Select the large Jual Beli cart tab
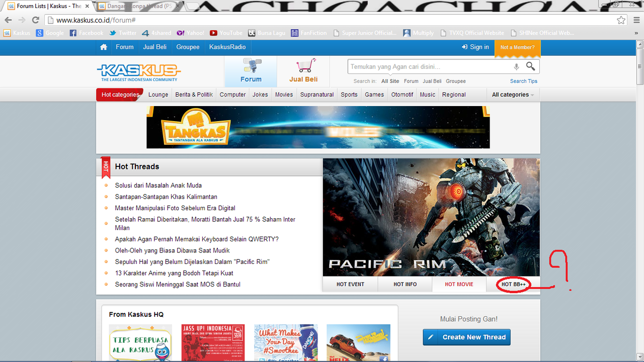 (x=303, y=71)
